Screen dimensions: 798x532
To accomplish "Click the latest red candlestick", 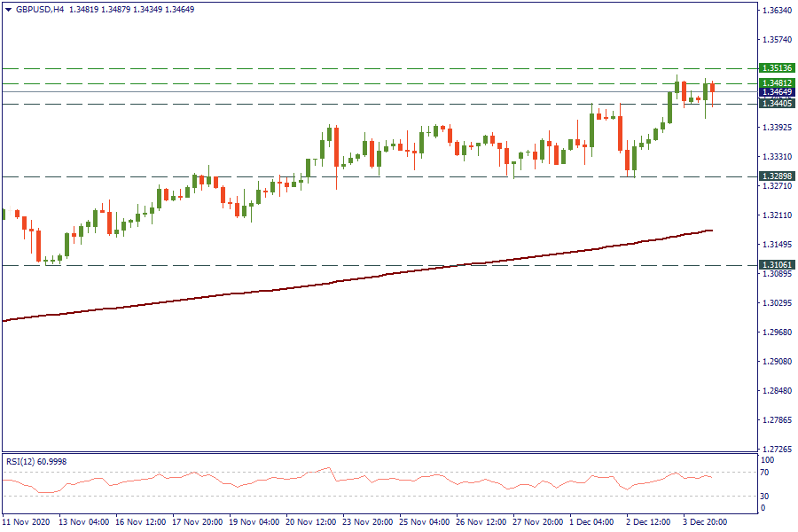I will click(712, 87).
